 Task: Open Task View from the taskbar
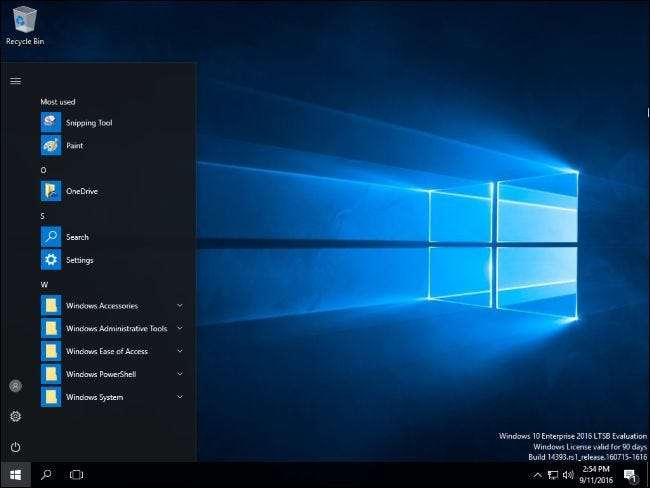(x=76, y=475)
